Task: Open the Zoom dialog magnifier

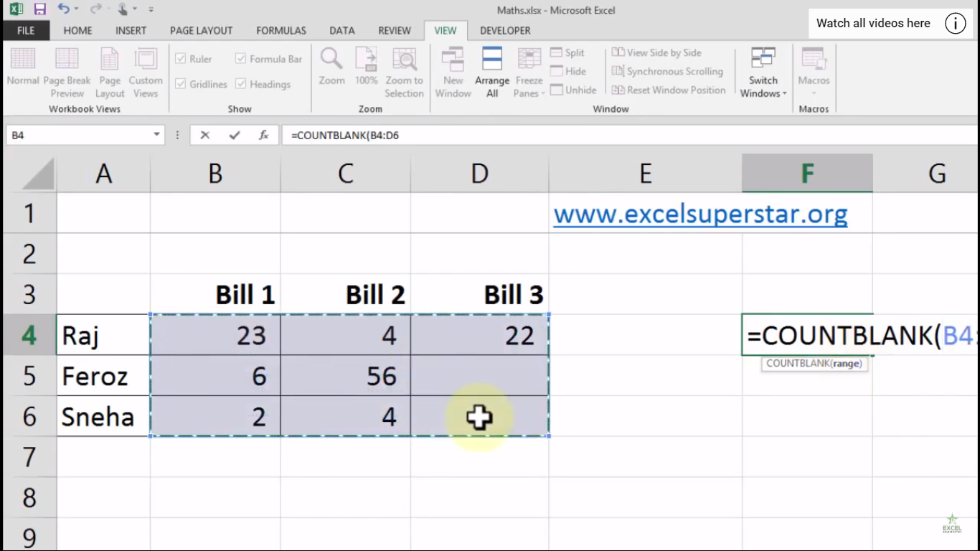Action: [331, 67]
